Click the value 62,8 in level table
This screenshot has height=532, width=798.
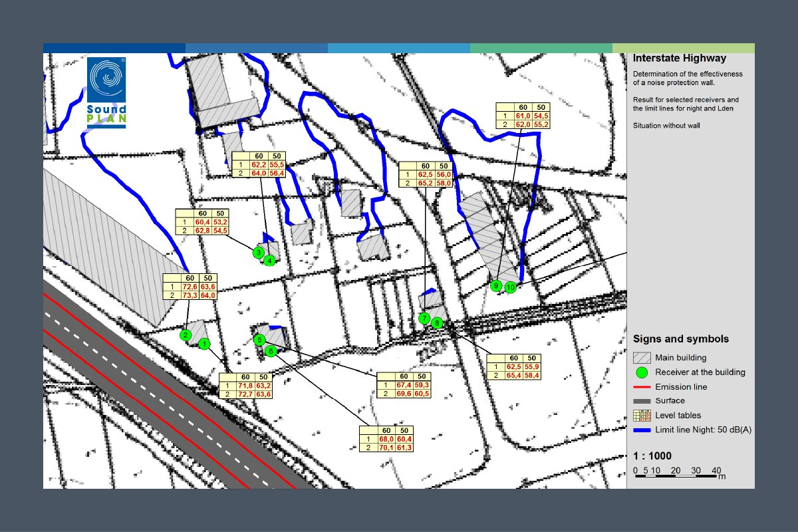[202, 231]
